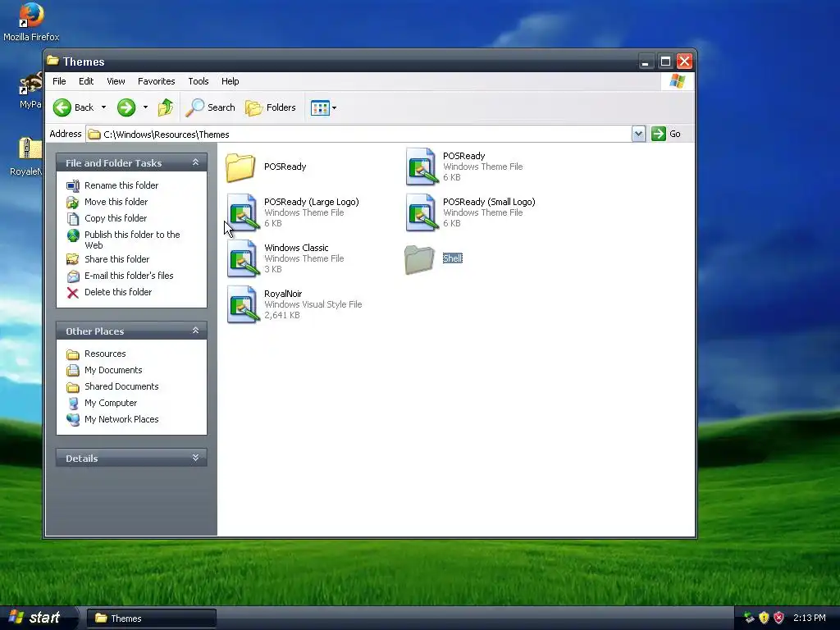
Task: Click the Share this folder icon
Action: click(73, 259)
